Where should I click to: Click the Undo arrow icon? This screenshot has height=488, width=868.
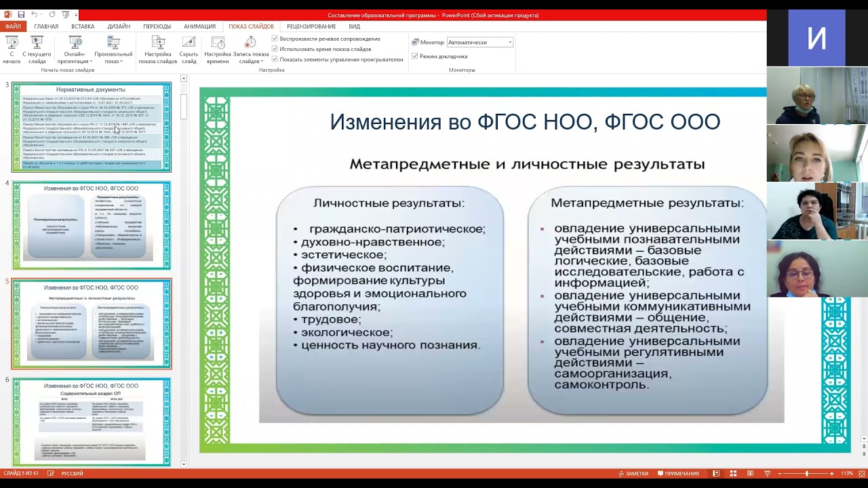point(34,15)
